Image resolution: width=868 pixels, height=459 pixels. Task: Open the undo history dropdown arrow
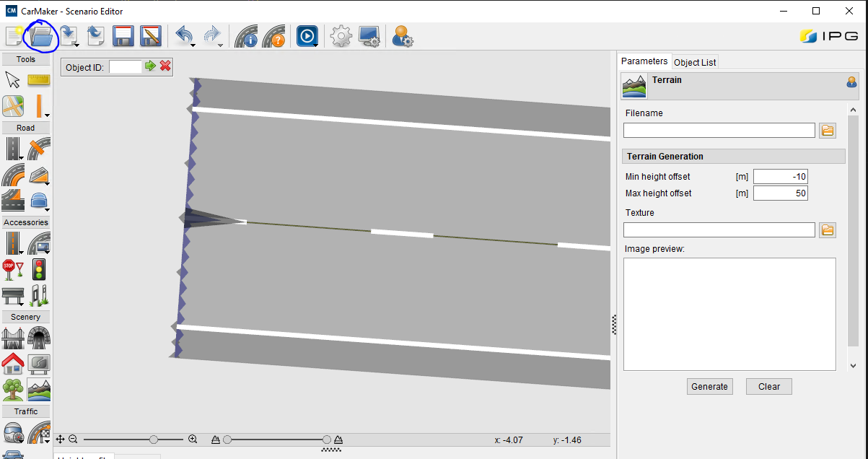click(193, 46)
